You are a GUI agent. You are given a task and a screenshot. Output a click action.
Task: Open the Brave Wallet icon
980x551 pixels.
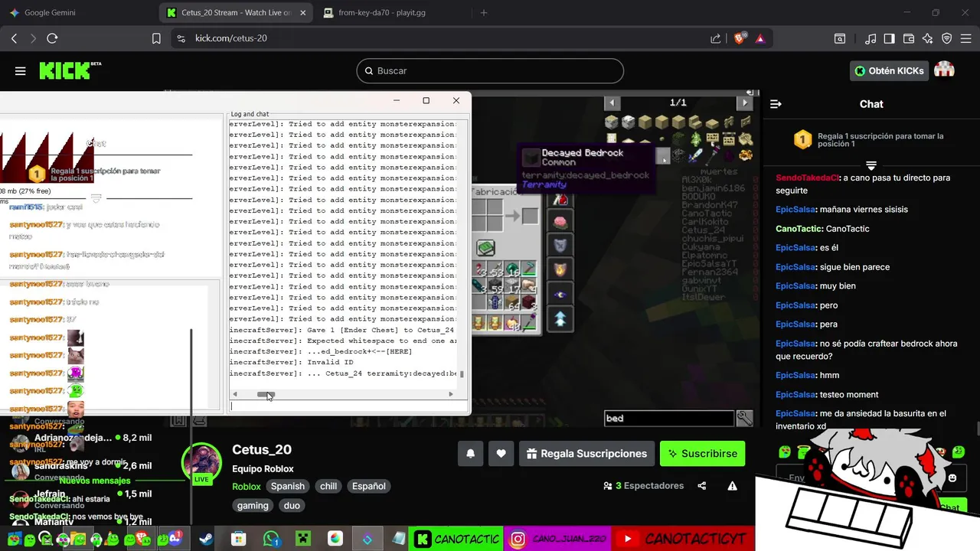[x=909, y=38]
